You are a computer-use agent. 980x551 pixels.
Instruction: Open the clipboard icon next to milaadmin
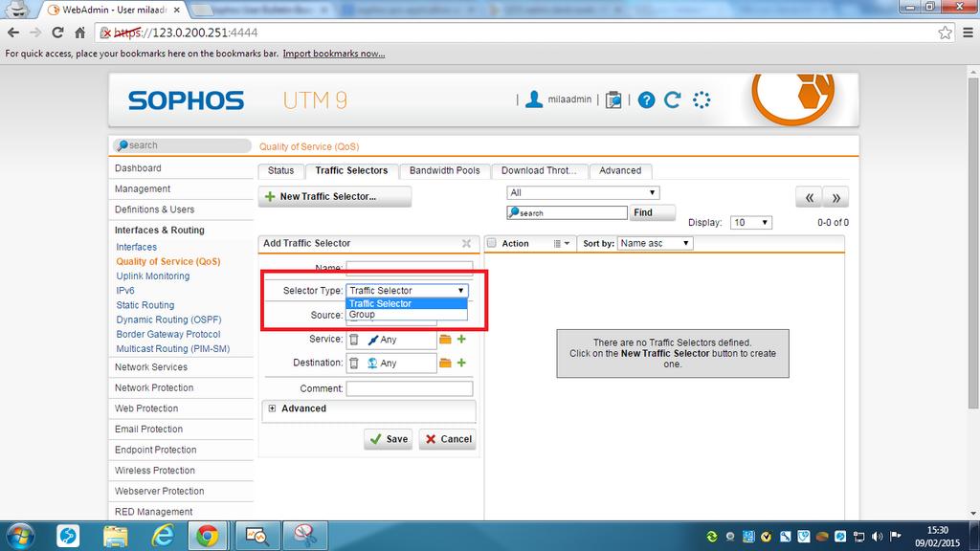613,99
